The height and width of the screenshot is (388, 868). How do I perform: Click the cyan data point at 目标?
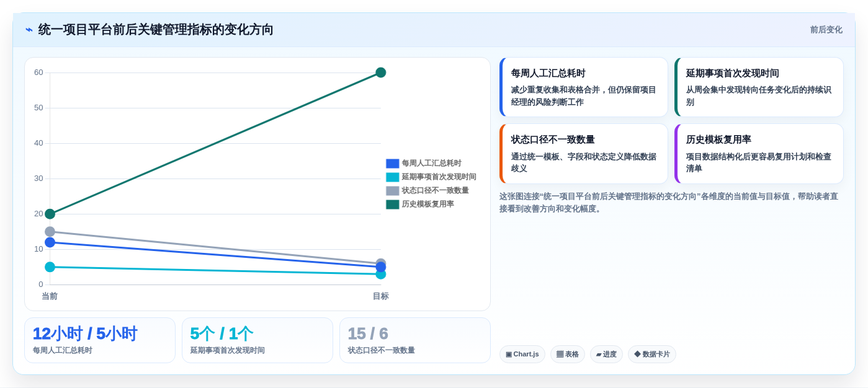pos(381,275)
